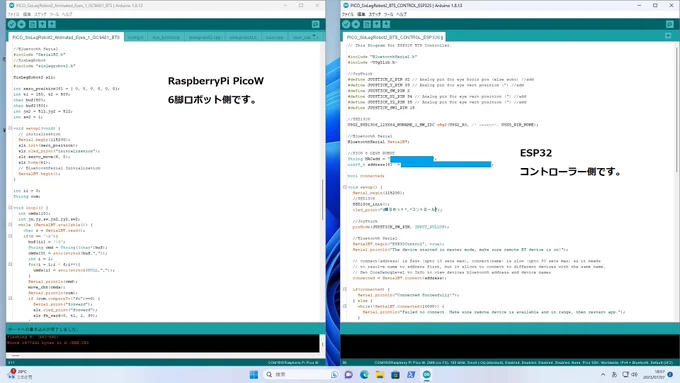Open 編集 menu in left Arduino window
Screen dimensions: 680x383
(26, 14)
